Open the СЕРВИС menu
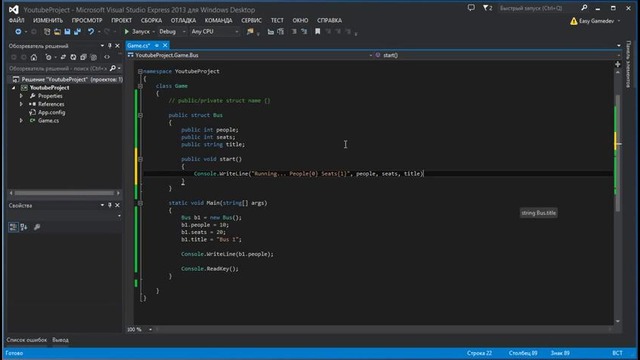The image size is (640, 360). click(x=251, y=20)
